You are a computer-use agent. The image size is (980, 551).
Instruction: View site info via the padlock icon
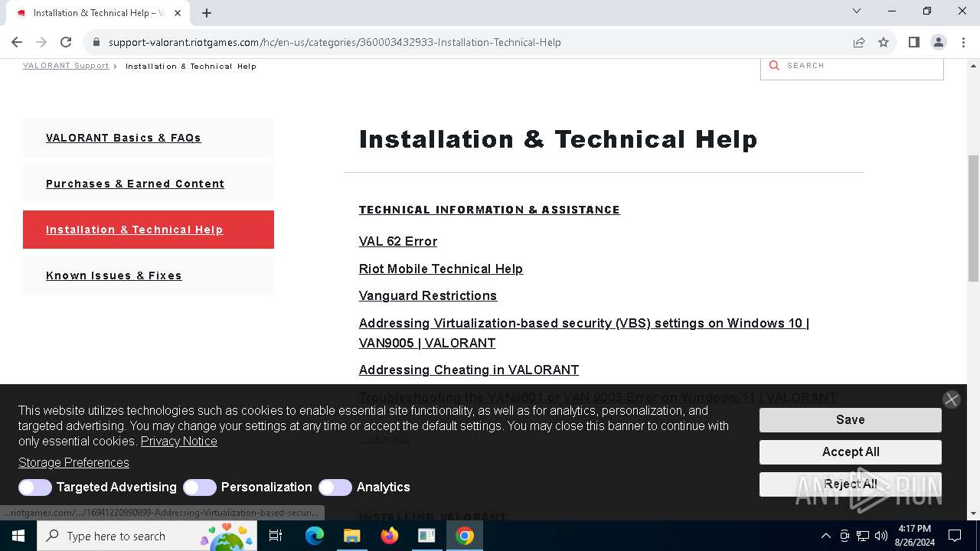[x=96, y=42]
